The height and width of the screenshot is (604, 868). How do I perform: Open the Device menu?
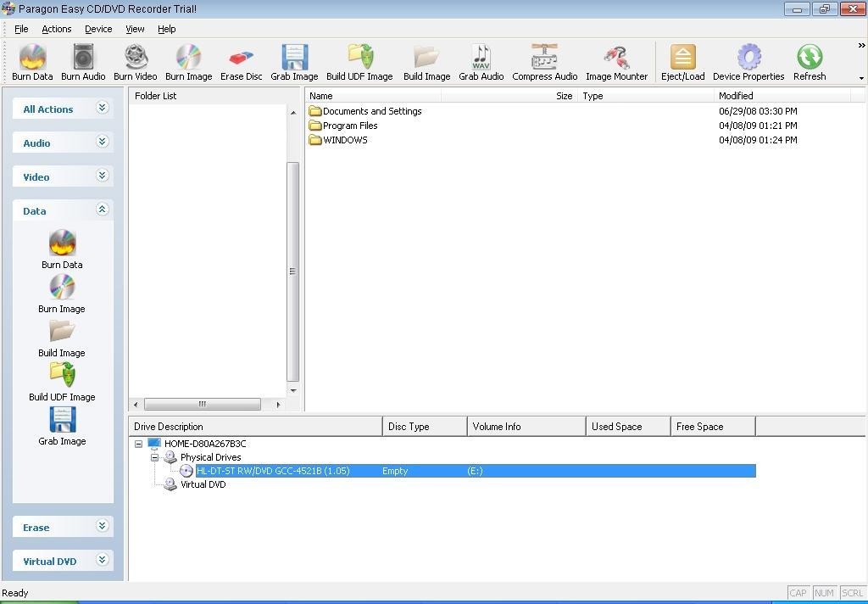[x=98, y=29]
